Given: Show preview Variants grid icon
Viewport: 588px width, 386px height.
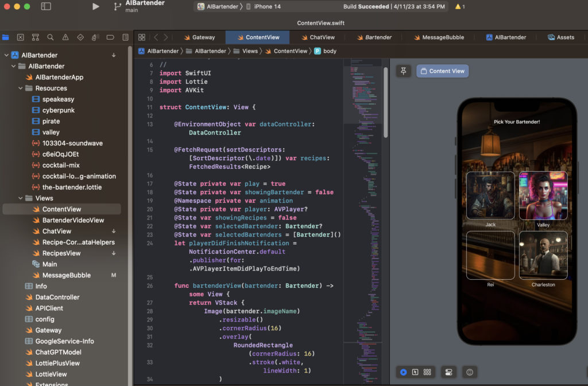Looking at the screenshot, I should pyautogui.click(x=427, y=372).
